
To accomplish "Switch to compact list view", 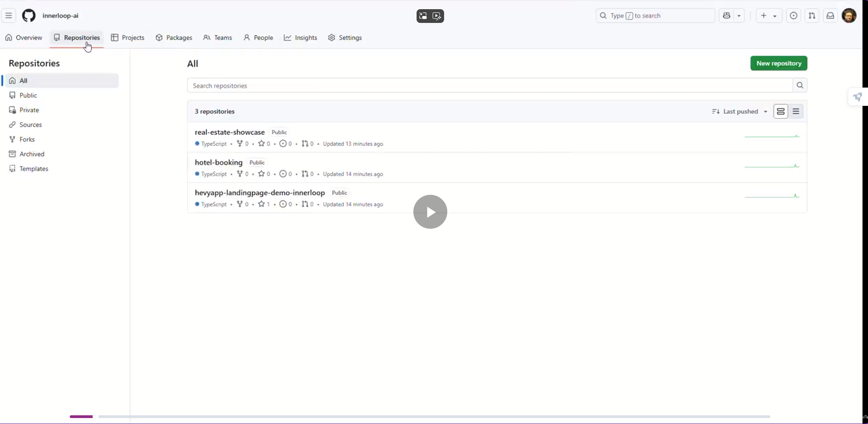I will pyautogui.click(x=796, y=111).
